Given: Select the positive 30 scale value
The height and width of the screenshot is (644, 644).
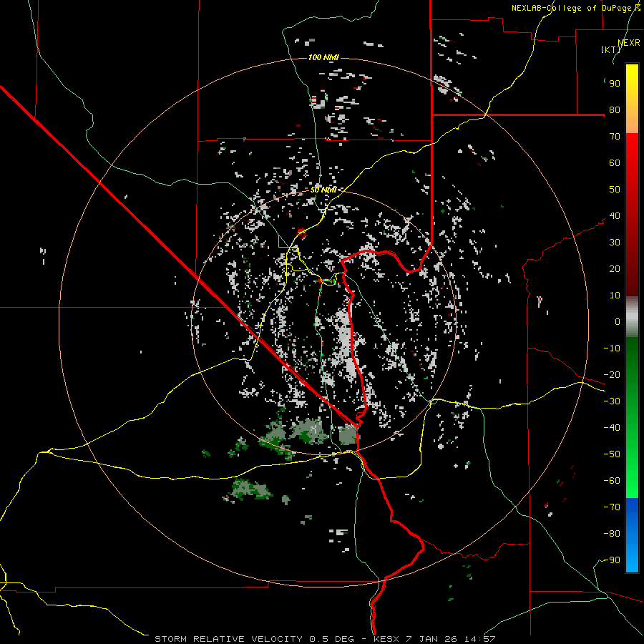Looking at the screenshot, I should coord(615,243).
